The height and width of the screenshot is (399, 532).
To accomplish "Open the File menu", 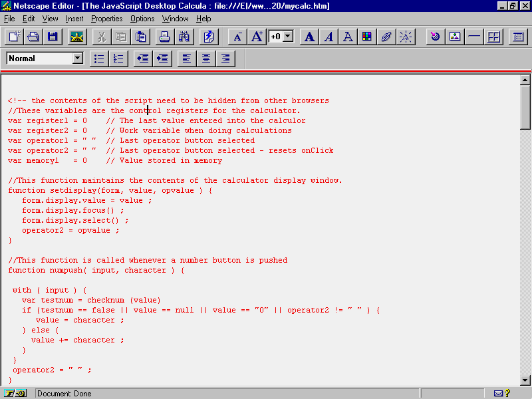I will tap(9, 19).
